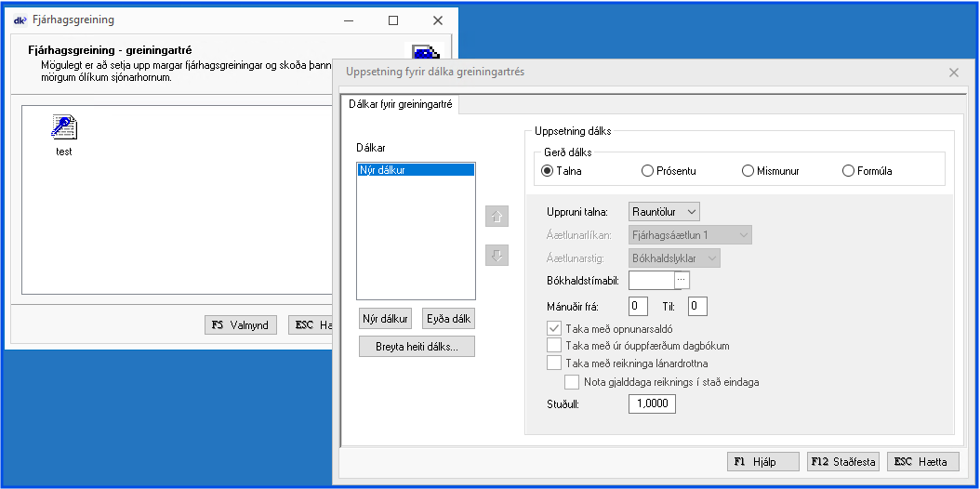Image resolution: width=980 pixels, height=489 pixels.
Task: Click the move column down arrow
Action: coord(497,255)
